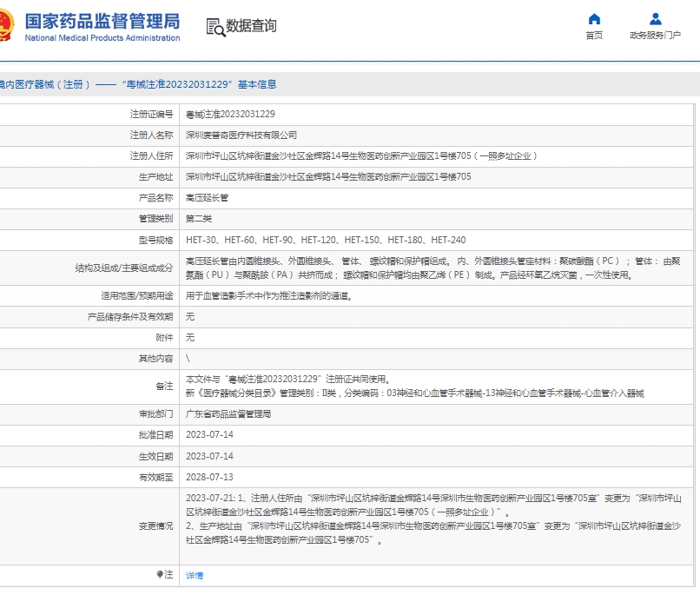The image size is (700, 595).
Task: Click the 管理类别 row label
Action: (x=155, y=219)
